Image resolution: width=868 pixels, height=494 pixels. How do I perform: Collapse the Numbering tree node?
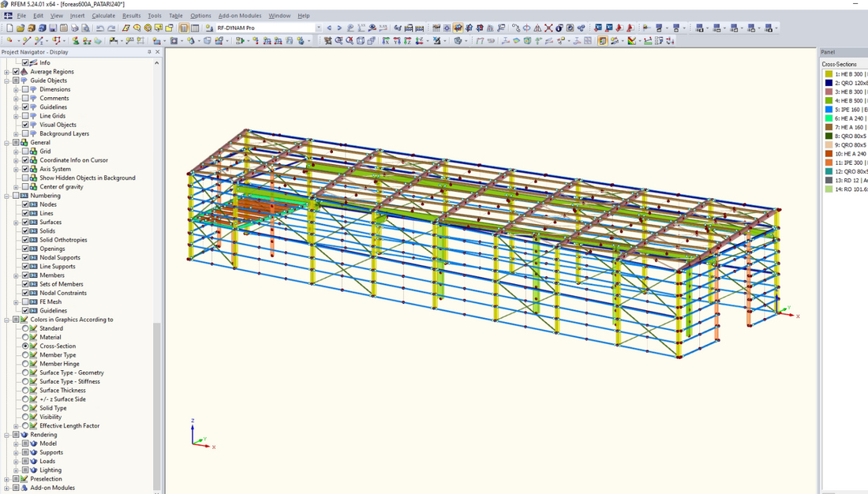(x=7, y=196)
